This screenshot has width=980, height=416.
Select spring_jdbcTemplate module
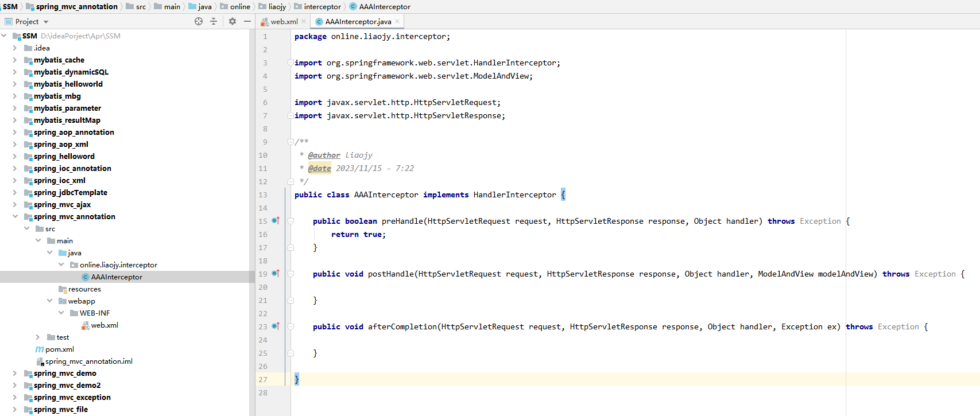(x=70, y=192)
